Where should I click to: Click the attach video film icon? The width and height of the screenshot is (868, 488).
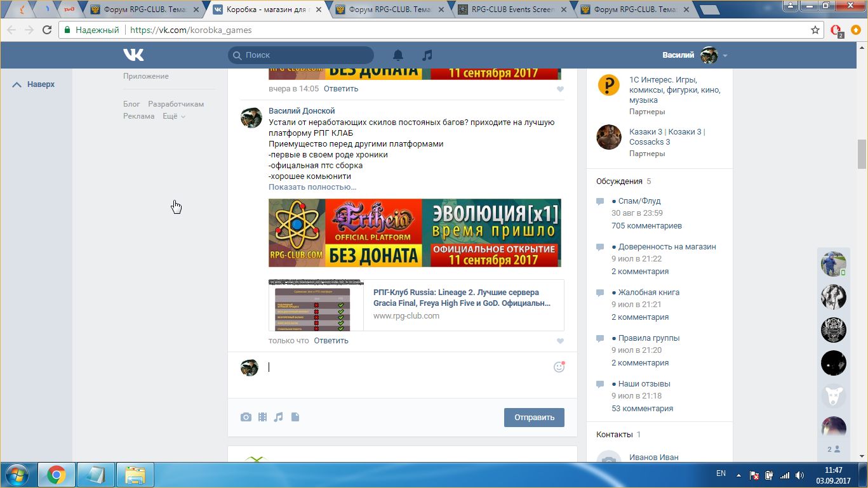tap(262, 417)
